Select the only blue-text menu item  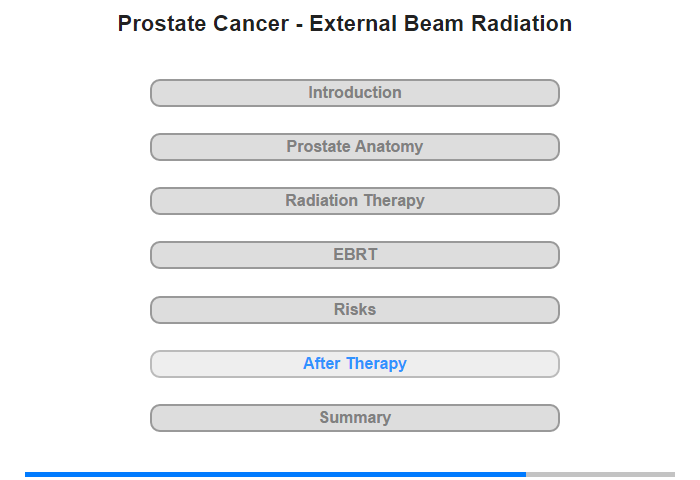pos(355,364)
